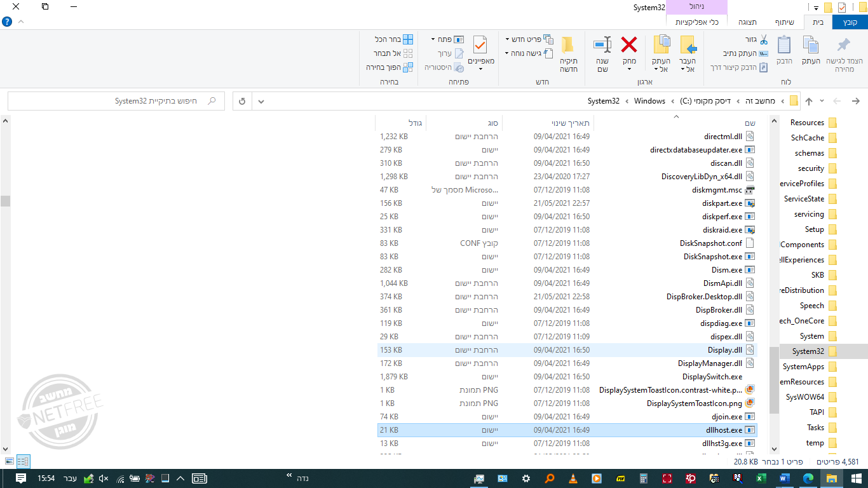The width and height of the screenshot is (868, 488).
Task: Launch Microsoft Edge from the taskbar
Action: [808, 478]
